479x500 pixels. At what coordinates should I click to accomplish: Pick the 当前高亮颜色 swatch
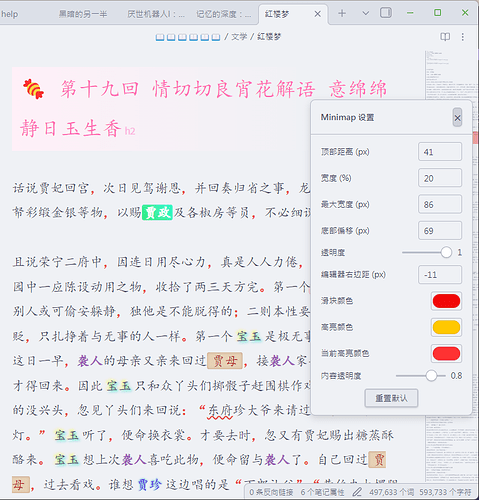(446, 353)
